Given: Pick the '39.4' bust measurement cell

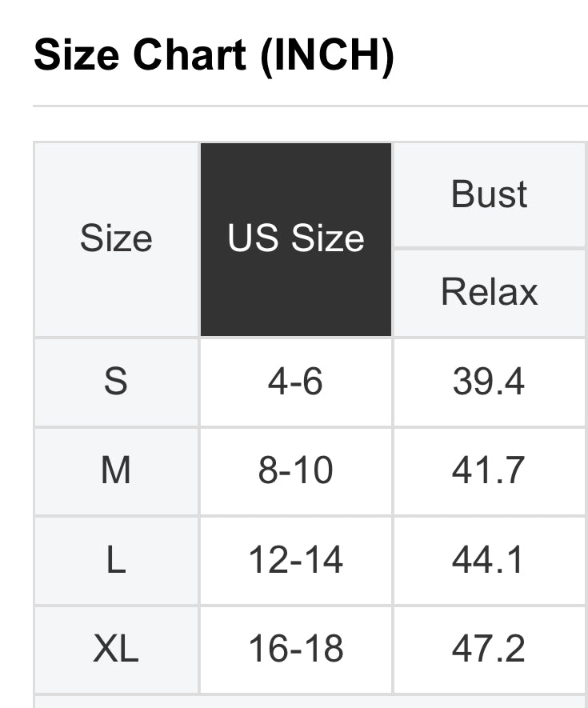Looking at the screenshot, I should [x=489, y=382].
